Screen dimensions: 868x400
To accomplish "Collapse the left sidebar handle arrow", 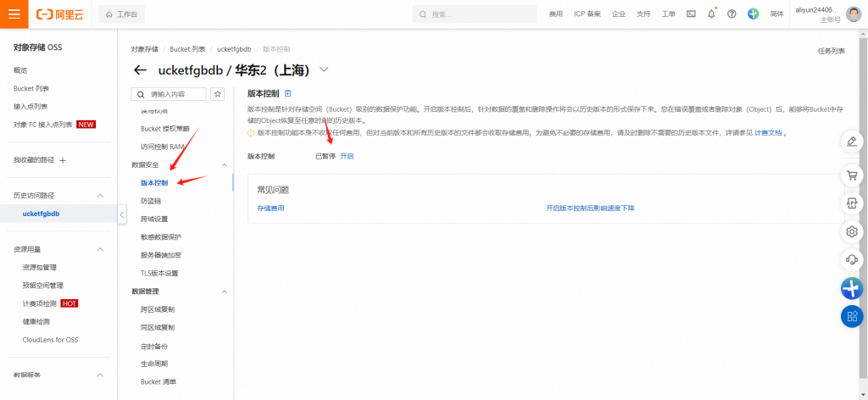I will 122,214.
